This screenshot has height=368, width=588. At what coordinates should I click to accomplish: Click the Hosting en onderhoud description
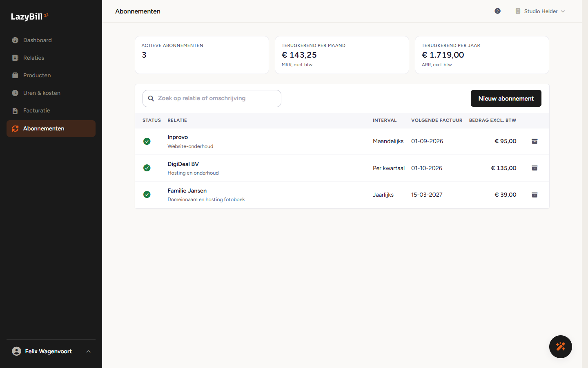pyautogui.click(x=193, y=173)
